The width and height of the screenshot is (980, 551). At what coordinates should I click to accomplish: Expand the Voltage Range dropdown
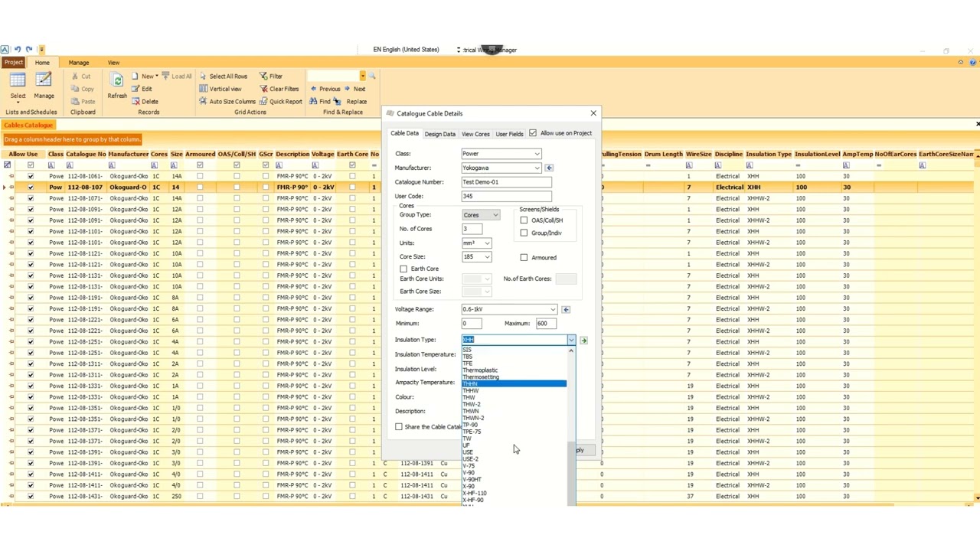(x=553, y=309)
